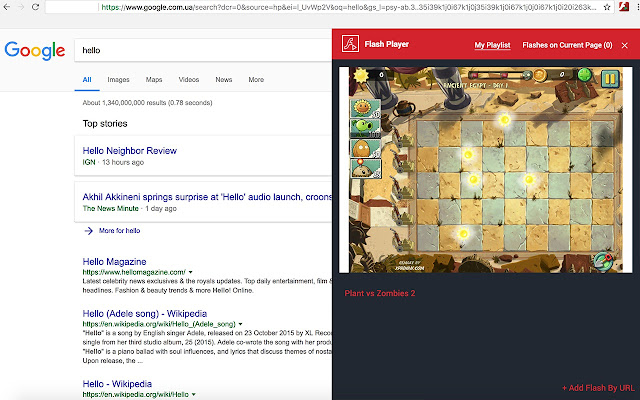Open the Akhil Akkineni top story

[207, 197]
